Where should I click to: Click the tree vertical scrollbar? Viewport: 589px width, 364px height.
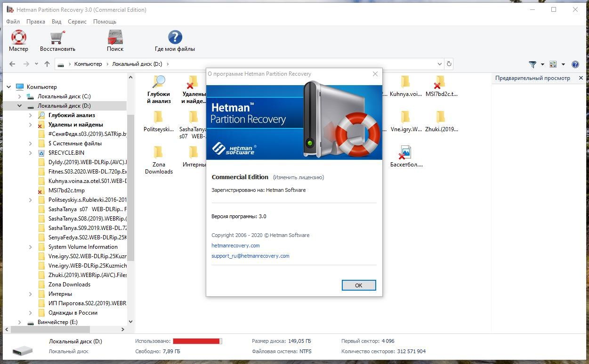pyautogui.click(x=131, y=187)
